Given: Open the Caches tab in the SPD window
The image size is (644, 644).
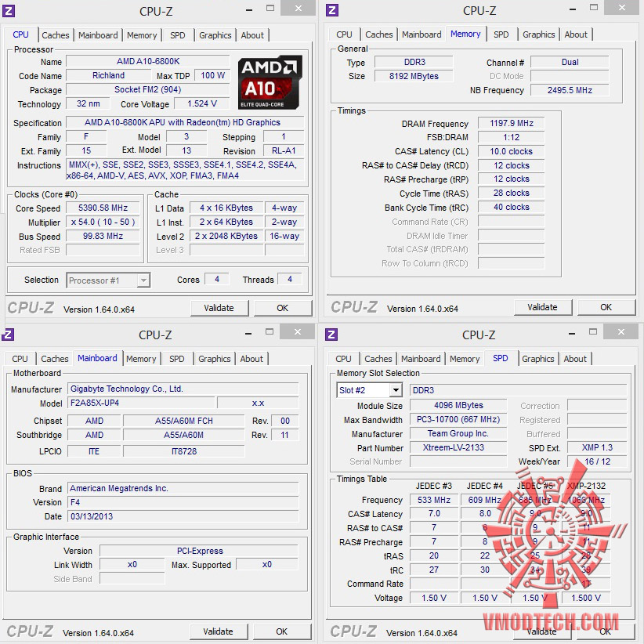Looking at the screenshot, I should [378, 359].
